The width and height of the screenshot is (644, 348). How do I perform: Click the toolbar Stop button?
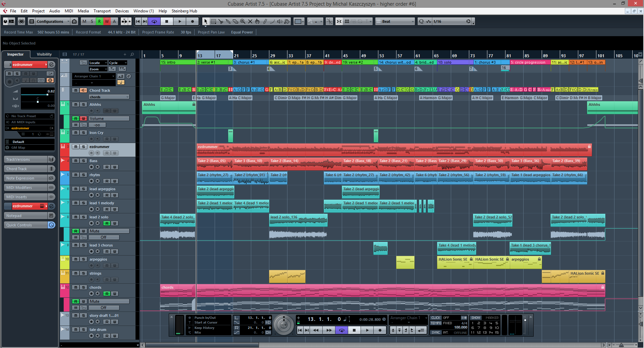(x=167, y=21)
